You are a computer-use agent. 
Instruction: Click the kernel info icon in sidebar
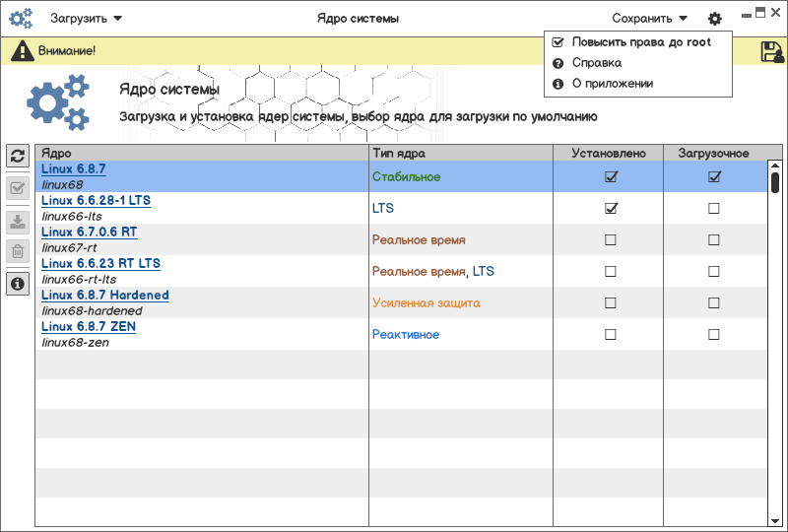click(18, 284)
